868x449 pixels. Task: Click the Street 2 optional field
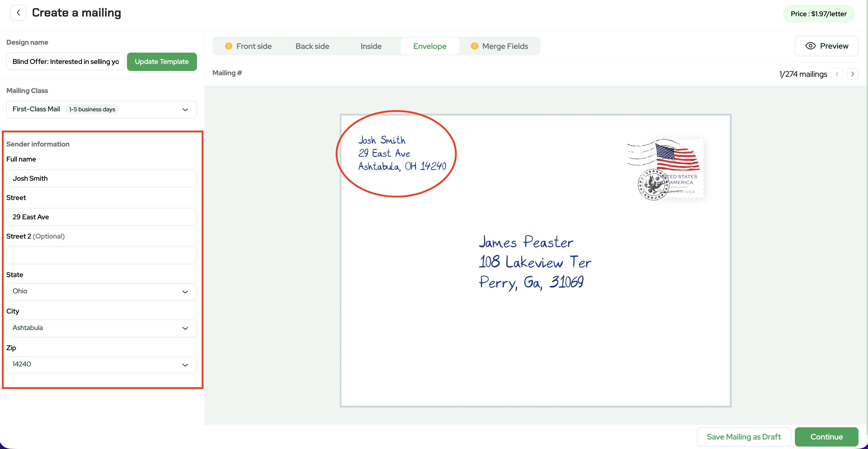click(x=101, y=255)
